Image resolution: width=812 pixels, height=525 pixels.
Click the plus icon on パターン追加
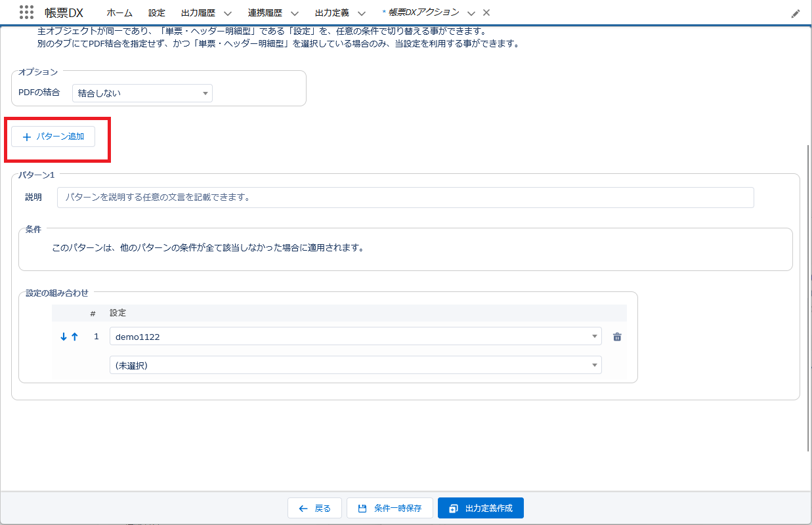pyautogui.click(x=26, y=136)
